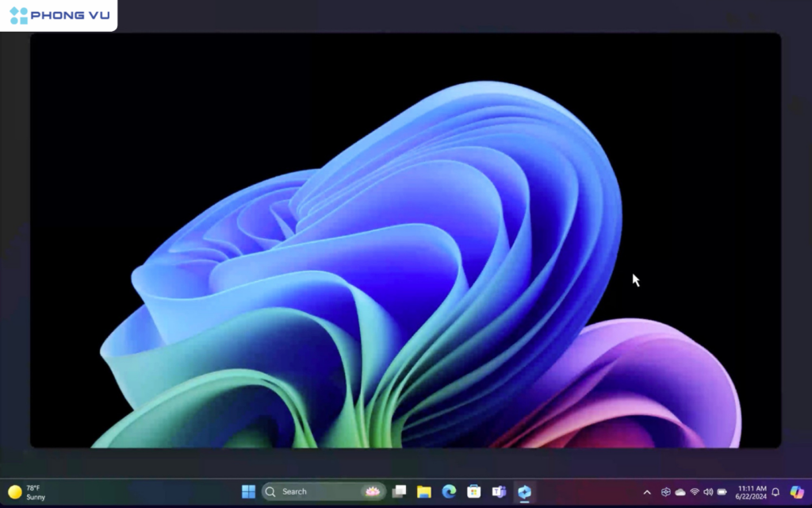Launch the Microsoft Store app

pyautogui.click(x=473, y=491)
